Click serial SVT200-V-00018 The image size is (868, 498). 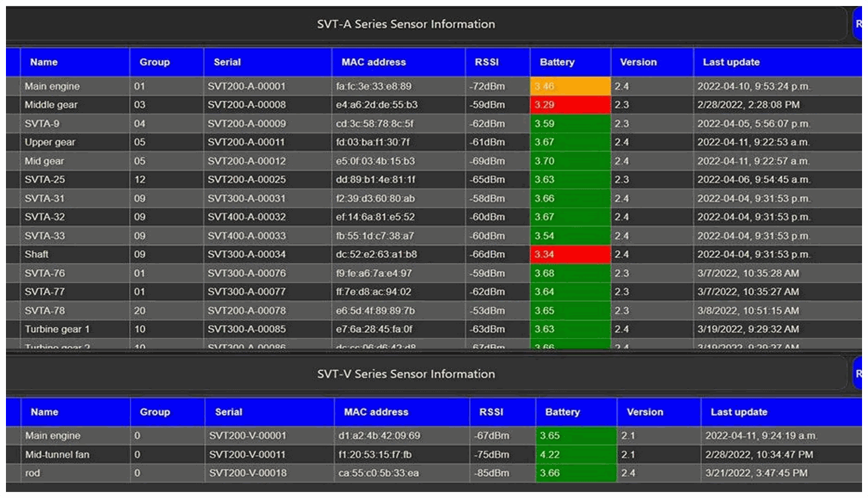pos(248,473)
